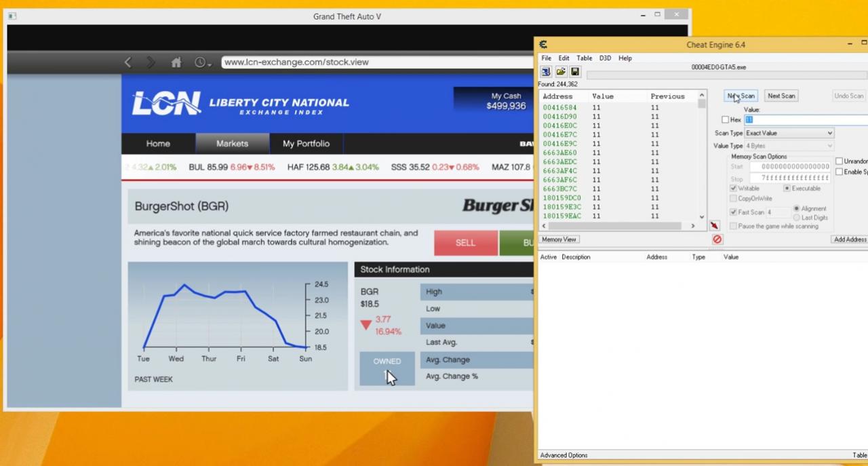
Task: Click the Cheat Engine logo in its title bar
Action: tap(543, 45)
